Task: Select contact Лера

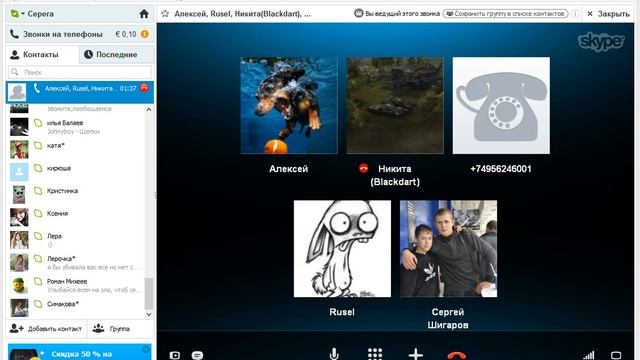Action: [x=76, y=240]
